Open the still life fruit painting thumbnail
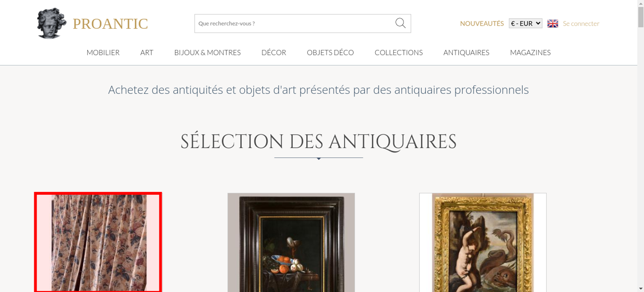644x292 pixels. tap(291, 242)
